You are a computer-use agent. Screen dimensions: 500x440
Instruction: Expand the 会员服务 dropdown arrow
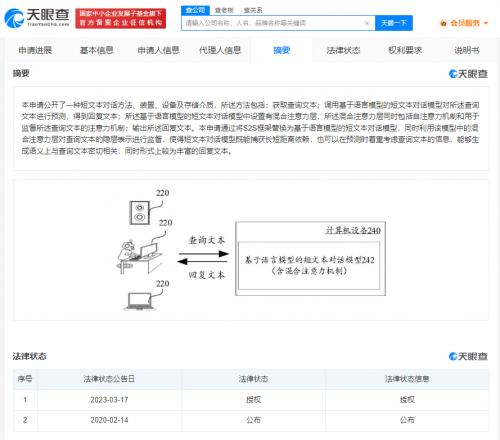click(x=486, y=23)
